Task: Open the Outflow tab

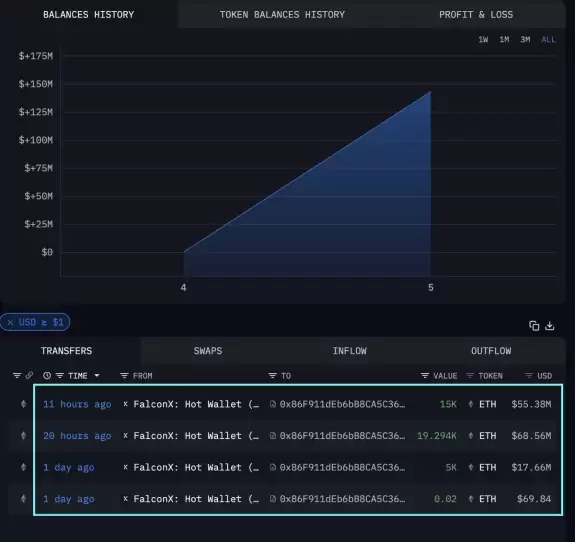Action: click(x=491, y=351)
